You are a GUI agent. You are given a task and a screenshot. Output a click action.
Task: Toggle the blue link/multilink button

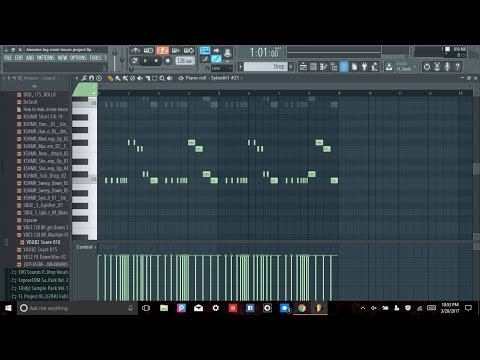click(x=216, y=59)
